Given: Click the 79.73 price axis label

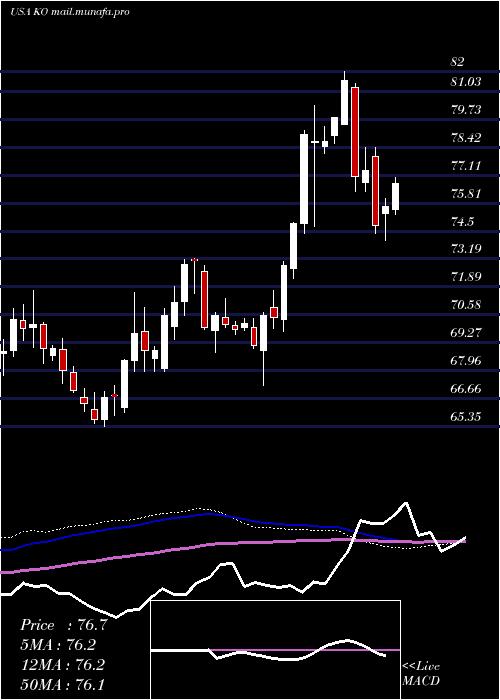Looking at the screenshot, I should [466, 110].
